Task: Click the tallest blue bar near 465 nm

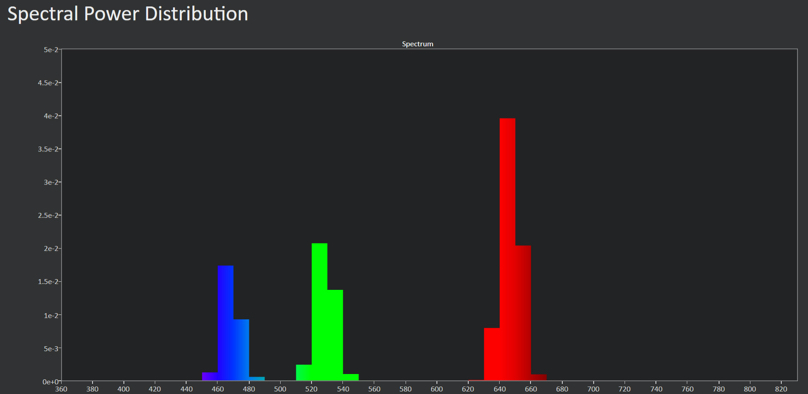Action: [x=226, y=323]
